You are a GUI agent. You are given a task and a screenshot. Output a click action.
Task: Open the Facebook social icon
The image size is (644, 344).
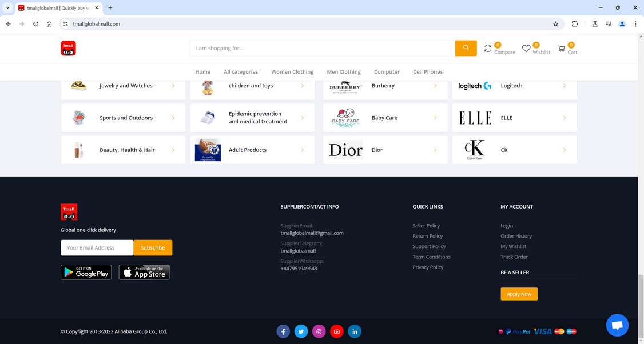click(x=283, y=331)
